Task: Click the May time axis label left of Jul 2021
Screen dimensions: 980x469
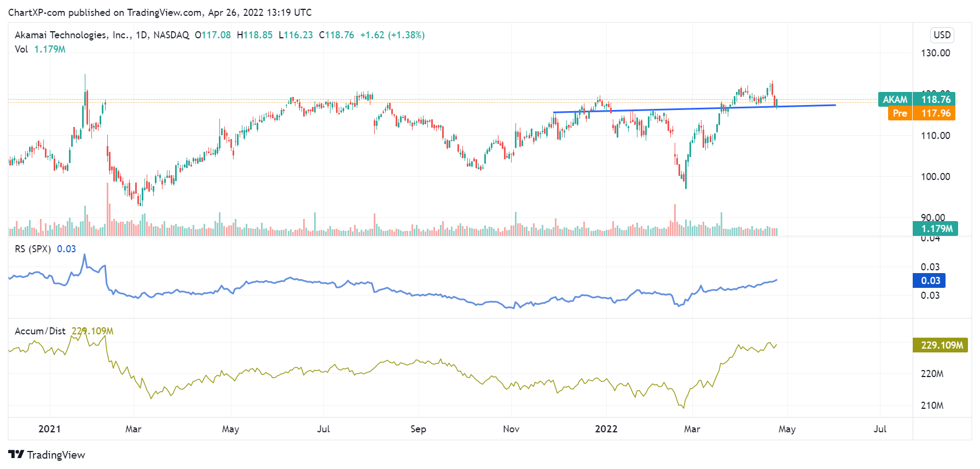Action: tap(230, 429)
